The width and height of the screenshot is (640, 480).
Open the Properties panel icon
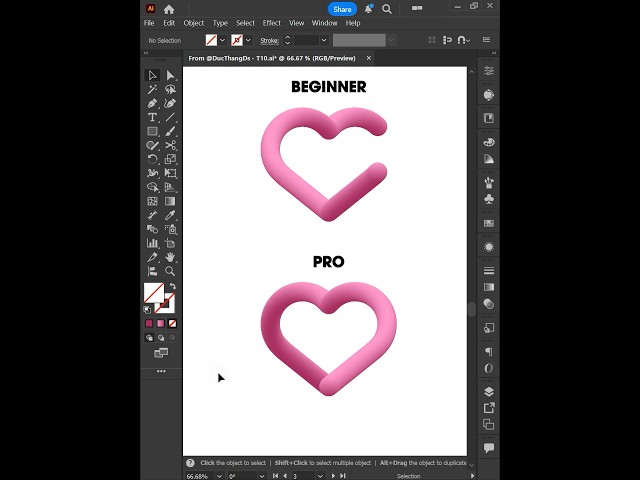[489, 71]
